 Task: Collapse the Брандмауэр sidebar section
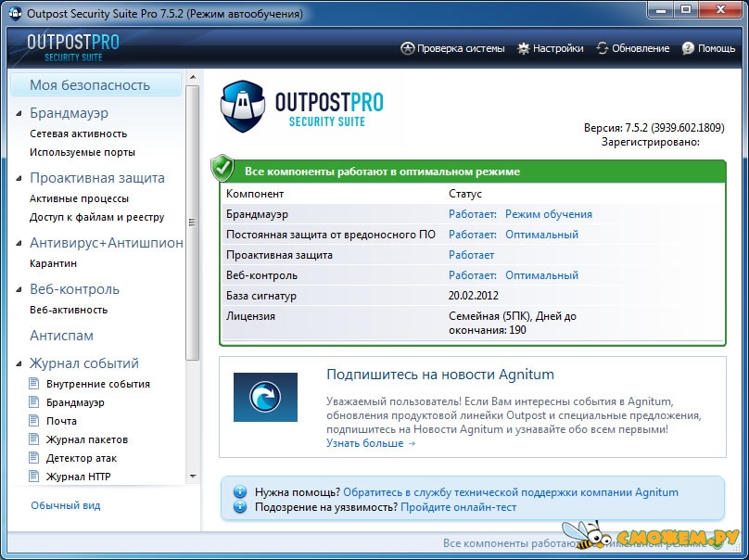click(x=19, y=113)
